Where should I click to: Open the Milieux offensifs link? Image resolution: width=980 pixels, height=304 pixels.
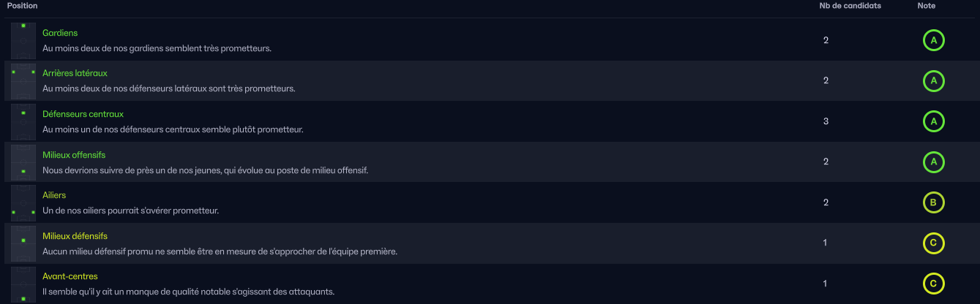(x=74, y=155)
